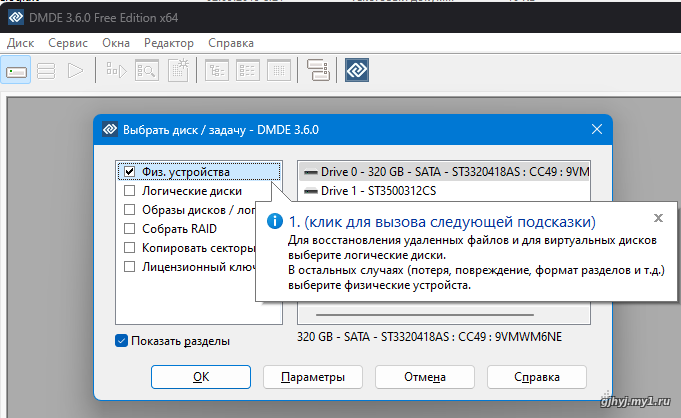Click the next hint title link
Viewport: 681px width, 418px height.
[442, 222]
